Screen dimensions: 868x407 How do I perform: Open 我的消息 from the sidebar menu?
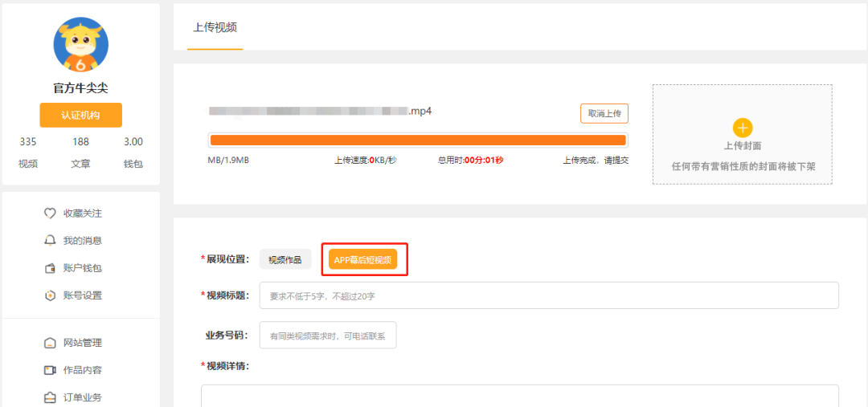tap(82, 241)
